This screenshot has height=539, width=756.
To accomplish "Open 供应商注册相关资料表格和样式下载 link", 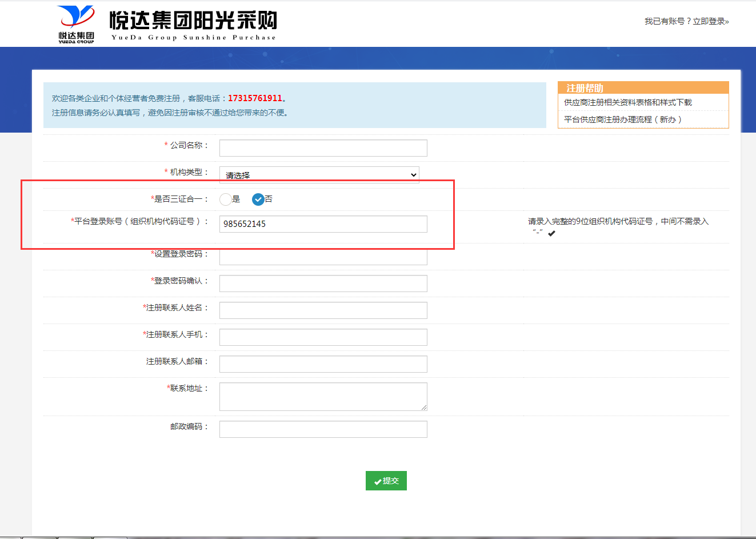I will 627,102.
